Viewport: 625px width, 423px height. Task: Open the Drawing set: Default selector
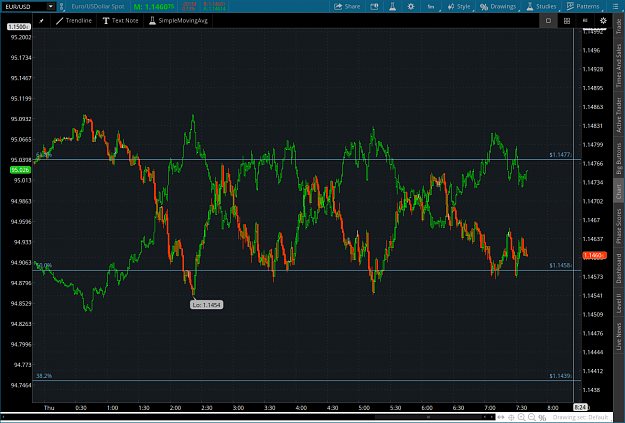point(580,417)
